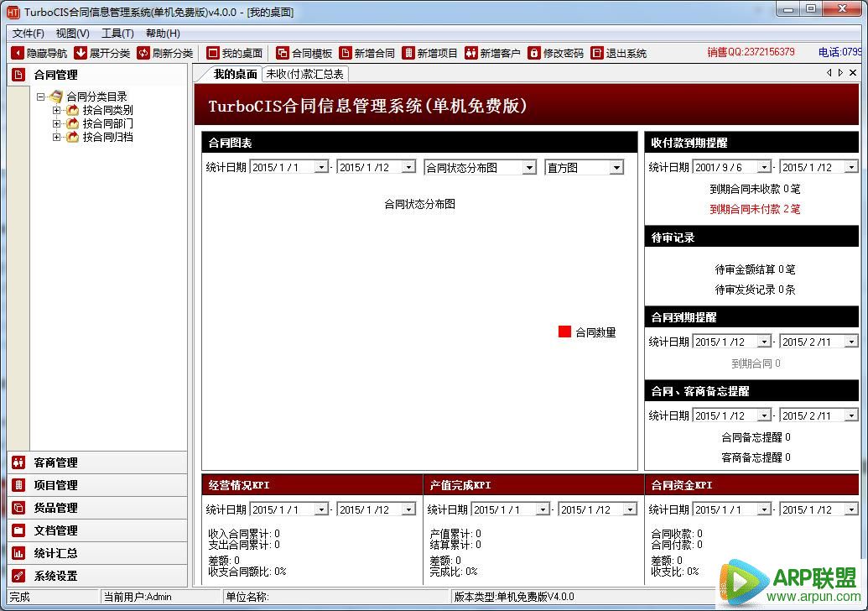868x611 pixels.
Task: Open the 直方图 chart style dropdown
Action: [x=616, y=167]
